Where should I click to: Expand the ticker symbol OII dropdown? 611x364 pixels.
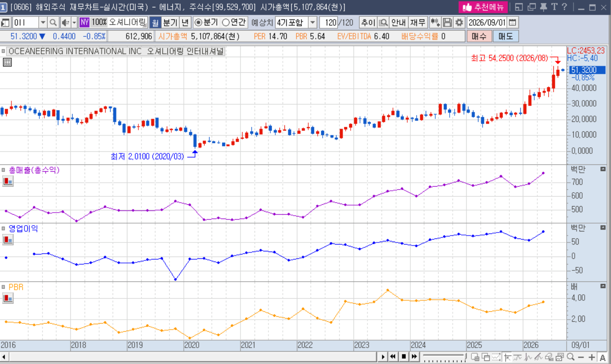tap(42, 22)
